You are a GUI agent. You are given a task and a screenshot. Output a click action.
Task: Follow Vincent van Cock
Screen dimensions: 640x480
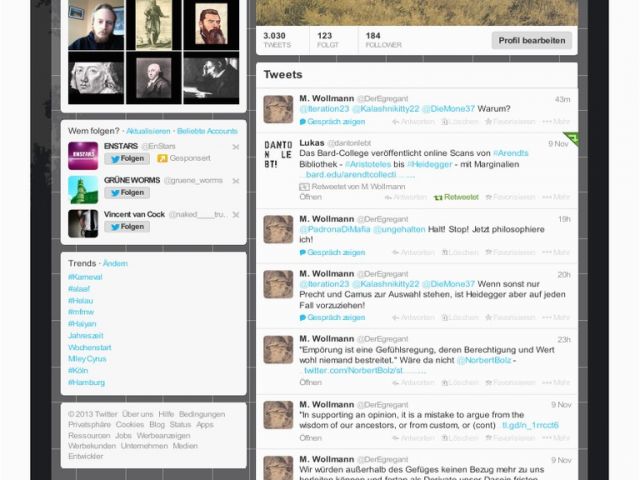[127, 227]
